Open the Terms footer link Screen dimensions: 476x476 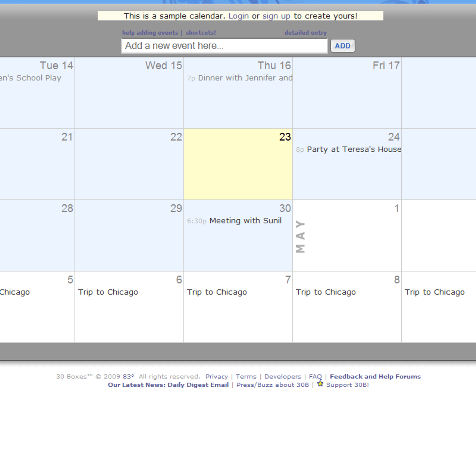tap(246, 377)
